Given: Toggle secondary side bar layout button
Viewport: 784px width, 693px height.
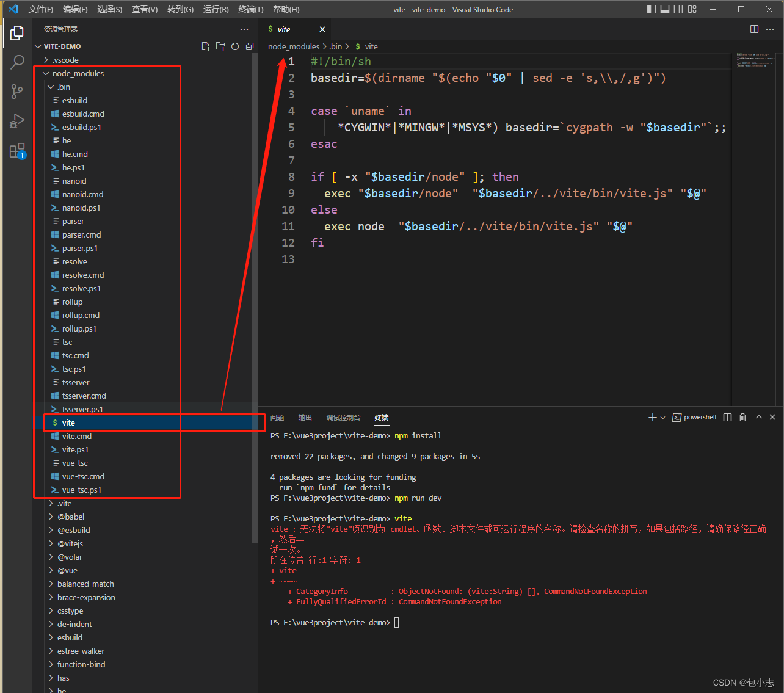Looking at the screenshot, I should tap(678, 9).
